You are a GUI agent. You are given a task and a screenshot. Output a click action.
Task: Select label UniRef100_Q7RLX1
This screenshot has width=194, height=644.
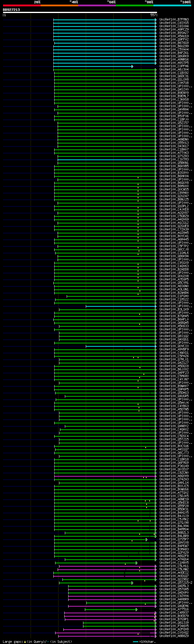click(174, 360)
